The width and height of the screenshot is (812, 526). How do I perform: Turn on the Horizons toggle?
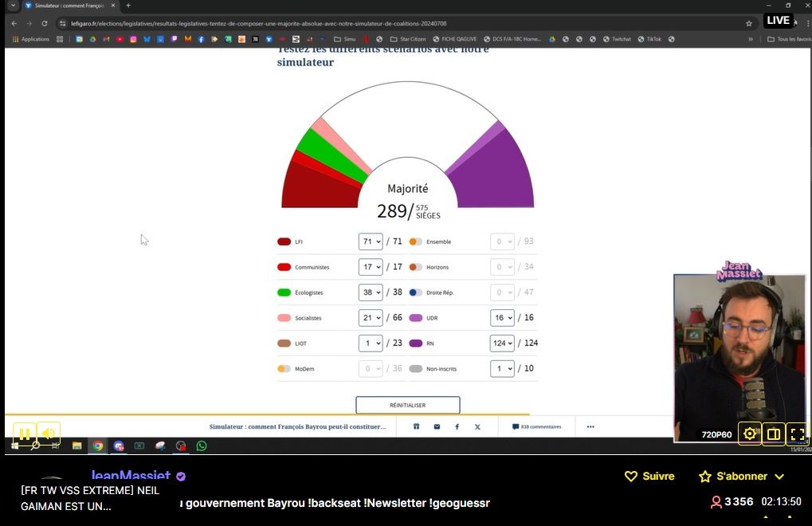click(415, 267)
